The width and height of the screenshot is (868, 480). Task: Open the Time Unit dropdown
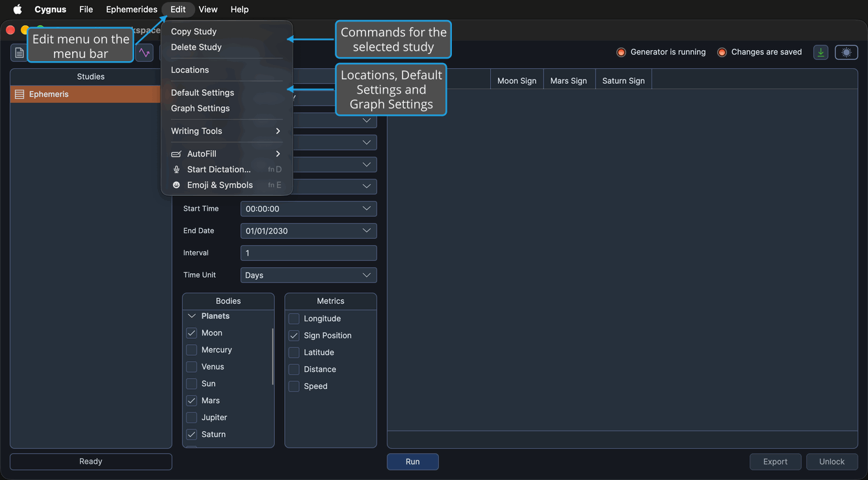tap(309, 275)
